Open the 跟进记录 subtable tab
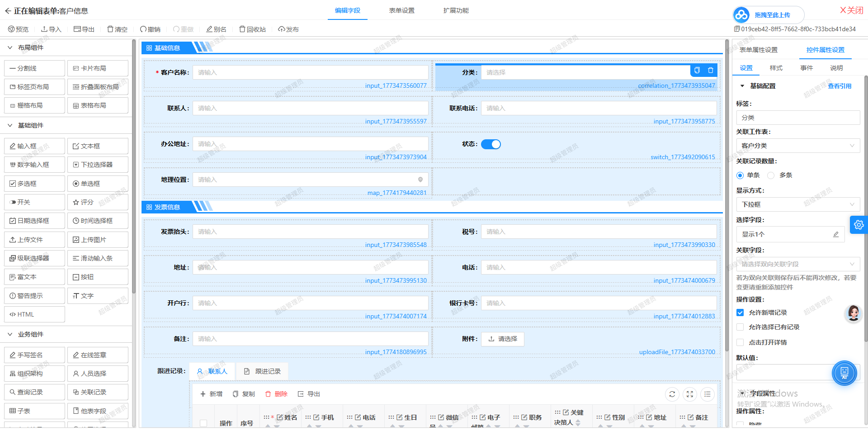 262,371
